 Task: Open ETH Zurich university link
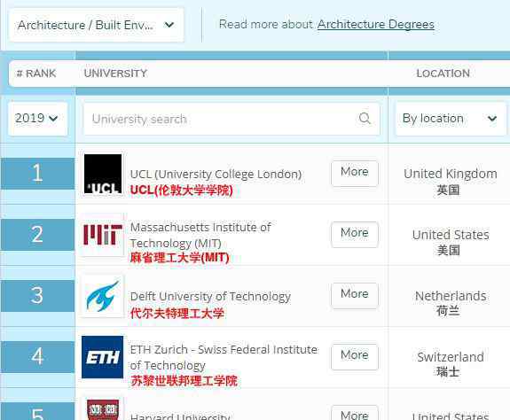[x=224, y=357]
